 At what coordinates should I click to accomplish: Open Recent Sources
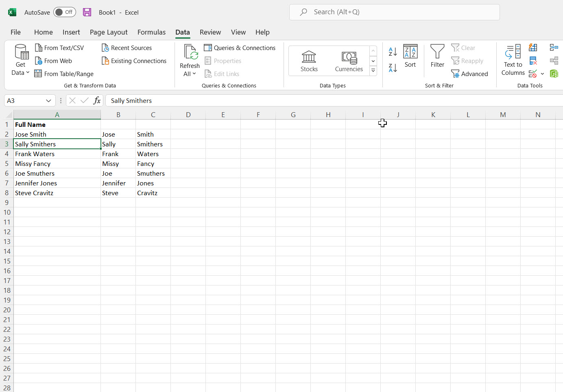[127, 48]
